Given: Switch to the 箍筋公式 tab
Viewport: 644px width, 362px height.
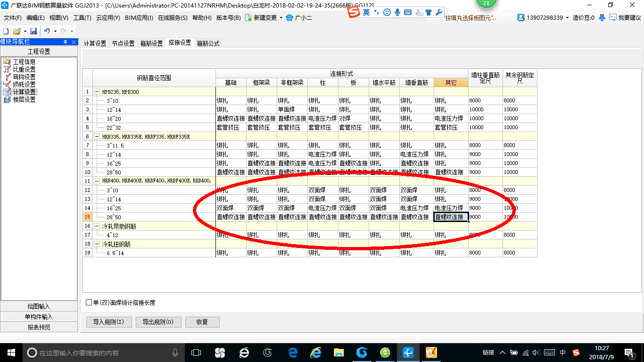Looking at the screenshot, I should click(208, 43).
